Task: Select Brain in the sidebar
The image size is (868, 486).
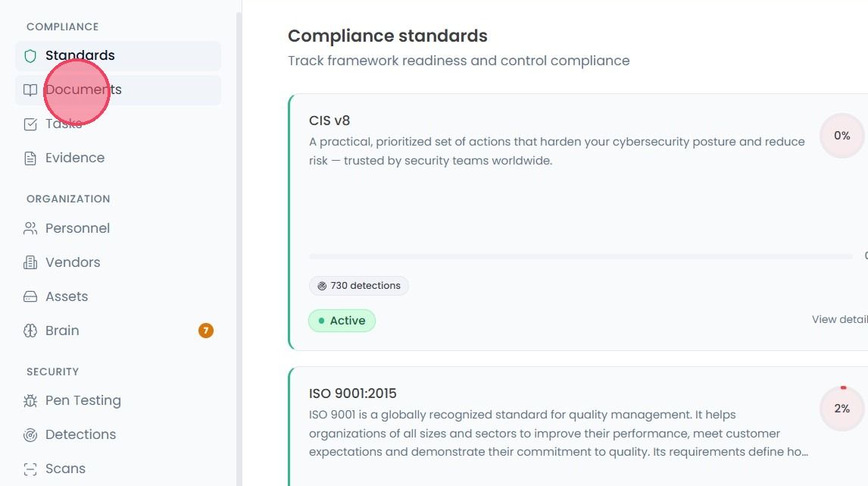Action: 118,331
